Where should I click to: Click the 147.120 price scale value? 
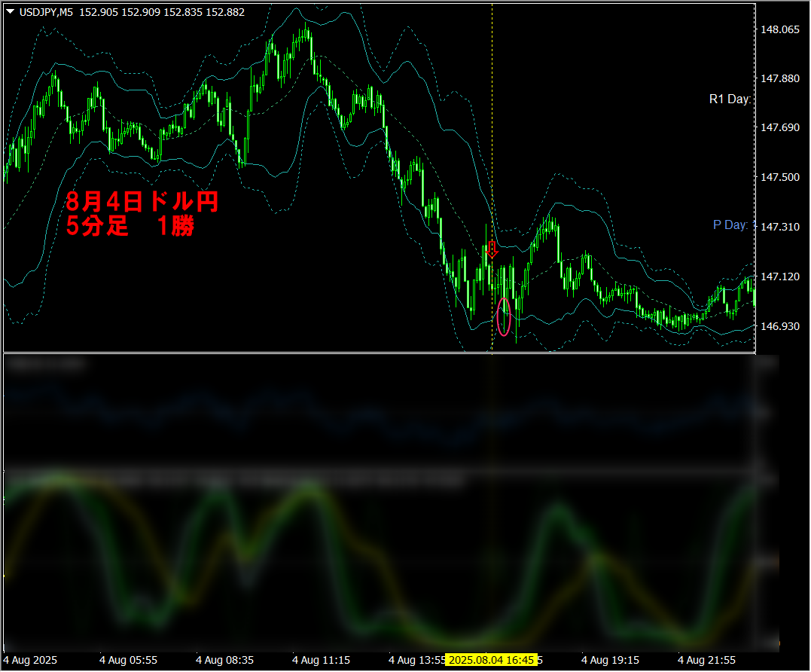click(780, 277)
